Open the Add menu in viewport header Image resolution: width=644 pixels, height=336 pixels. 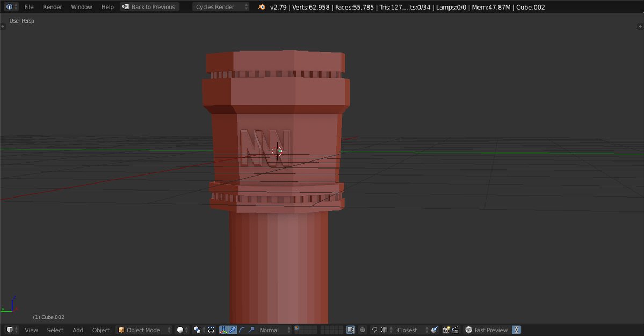pyautogui.click(x=78, y=330)
